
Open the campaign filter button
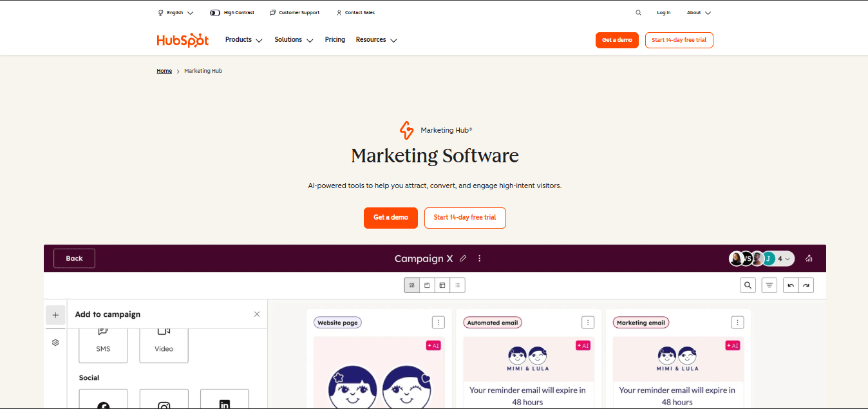[769, 285]
